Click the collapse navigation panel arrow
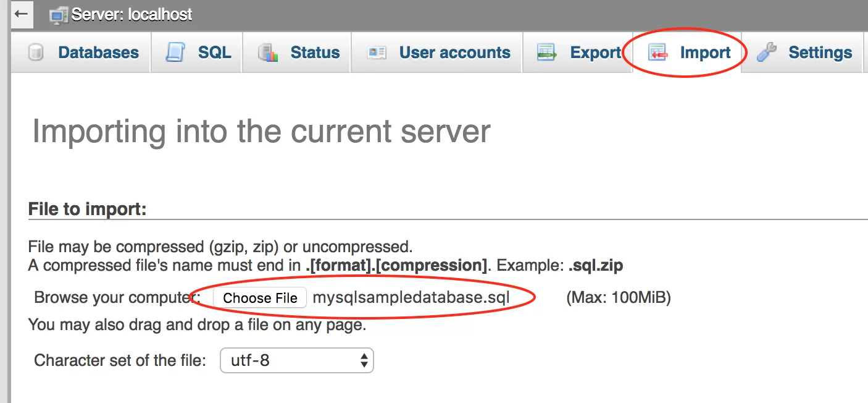This screenshot has height=403, width=868. click(22, 14)
